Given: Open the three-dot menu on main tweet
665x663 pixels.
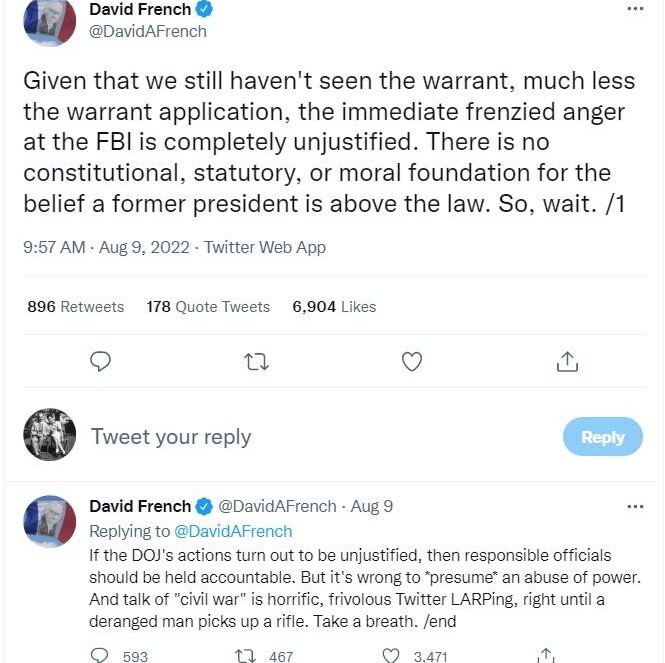Looking at the screenshot, I should coord(635,9).
